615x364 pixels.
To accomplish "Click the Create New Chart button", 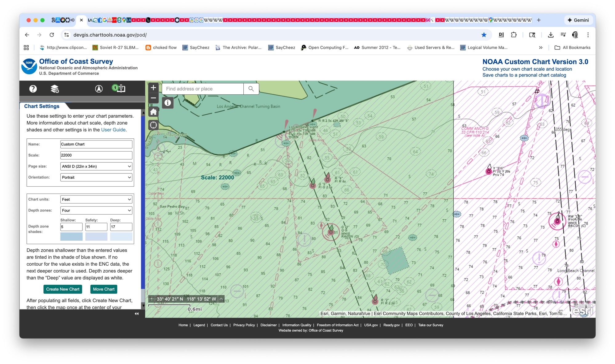I will point(63,289).
